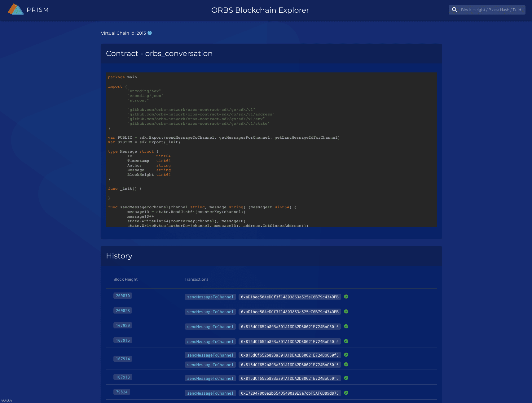Click the 'var PUBLIC = sdk.Export' code line

coord(224,138)
